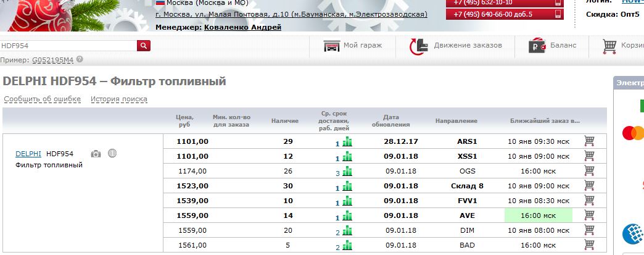Open delivery statistics chart for FVV1 row
The width and height of the screenshot is (644, 255).
347,201
